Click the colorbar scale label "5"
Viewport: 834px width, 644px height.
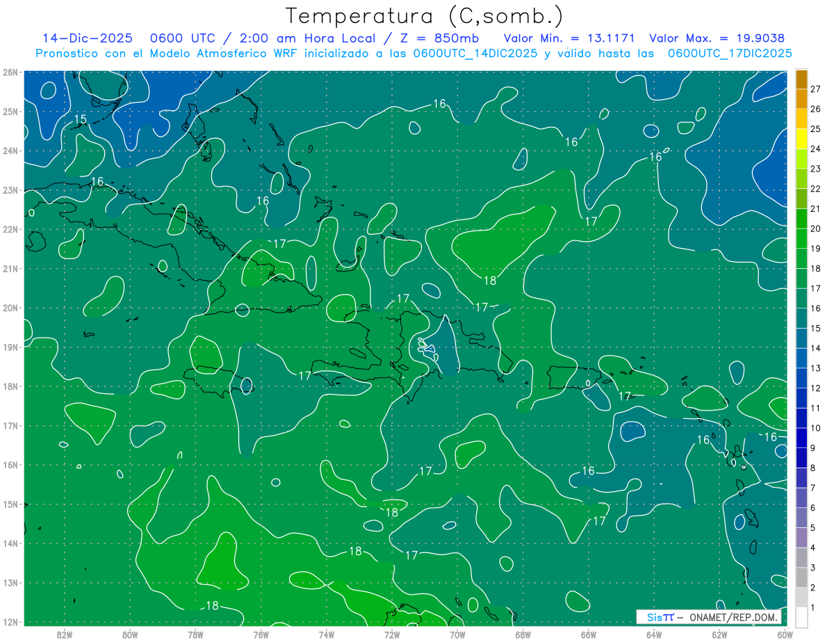pyautogui.click(x=813, y=528)
